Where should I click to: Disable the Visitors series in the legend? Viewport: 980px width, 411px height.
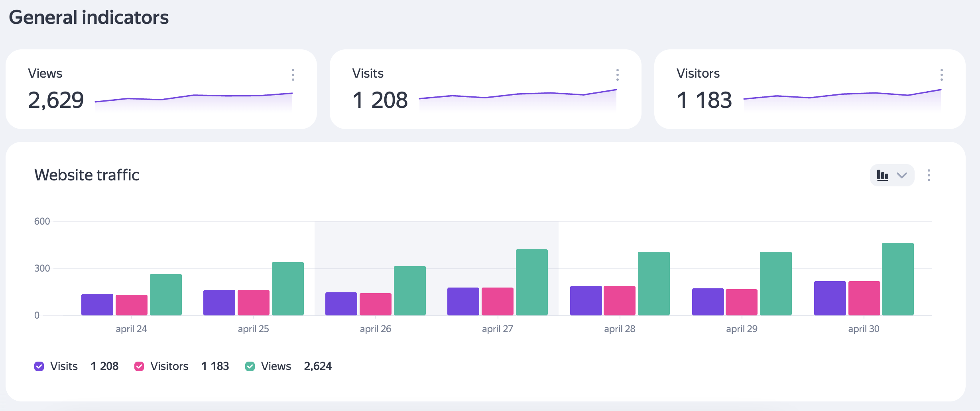[x=140, y=366]
